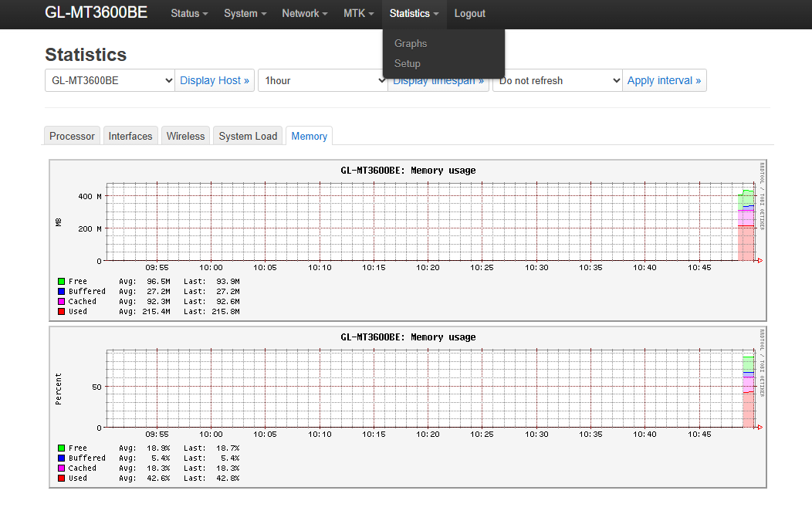Expand the System menu

pos(245,14)
